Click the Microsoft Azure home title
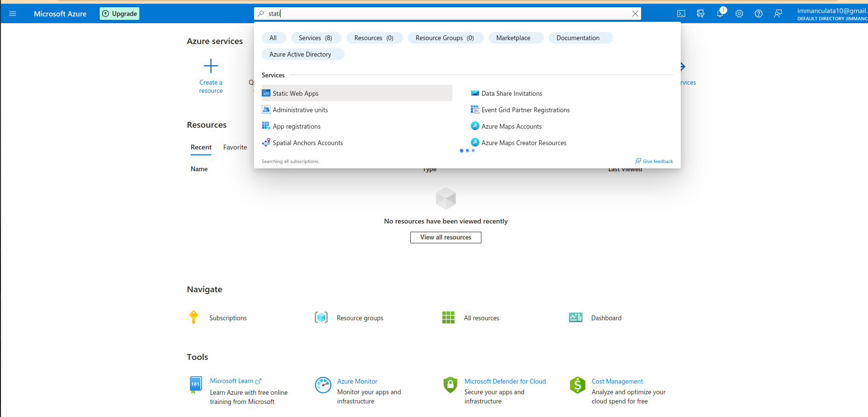This screenshot has width=868, height=417. tap(60, 14)
